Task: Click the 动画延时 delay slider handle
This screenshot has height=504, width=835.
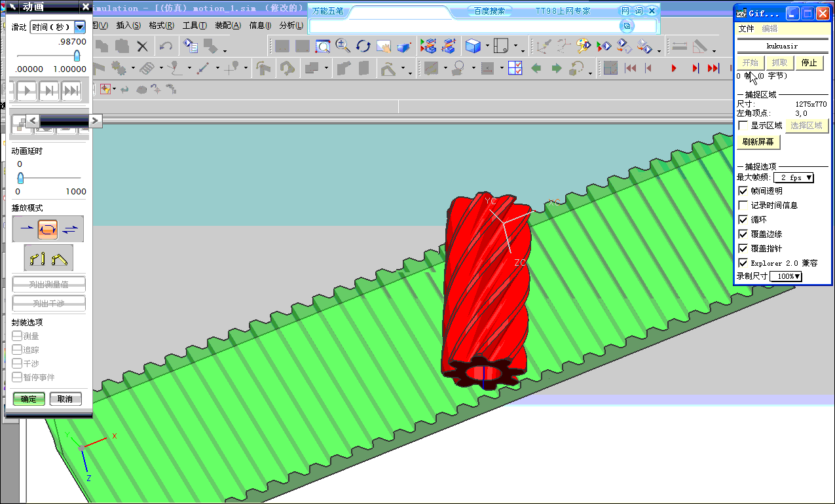Action: (x=20, y=177)
